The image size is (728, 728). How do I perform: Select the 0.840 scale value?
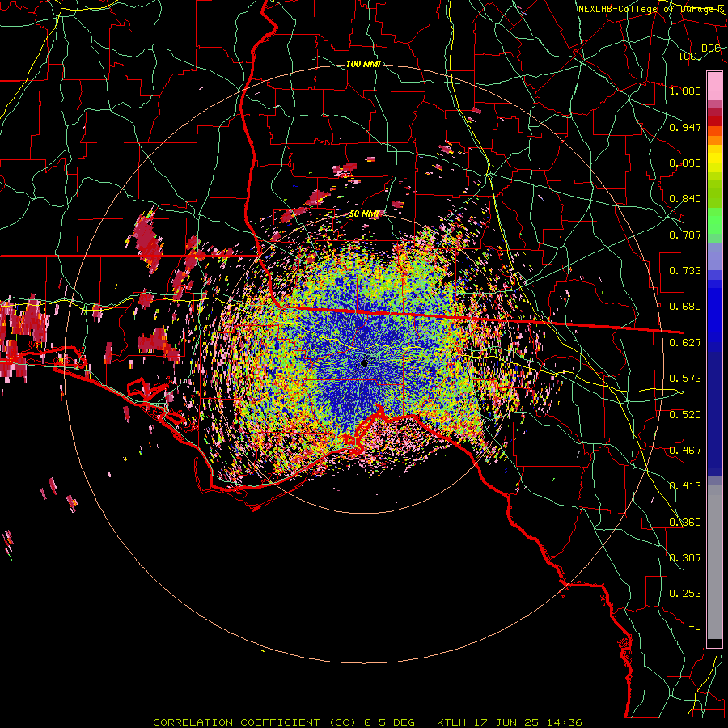pyautogui.click(x=685, y=199)
